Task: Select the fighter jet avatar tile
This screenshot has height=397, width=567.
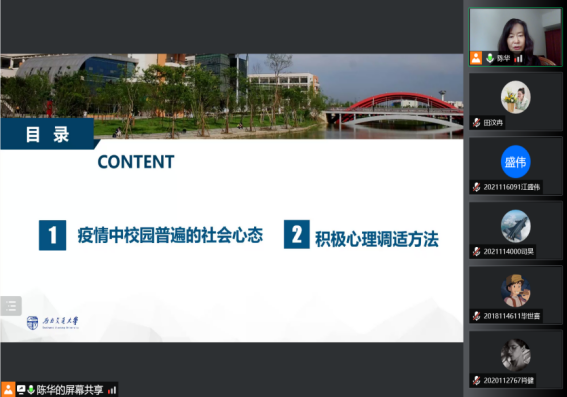Action: 516,226
